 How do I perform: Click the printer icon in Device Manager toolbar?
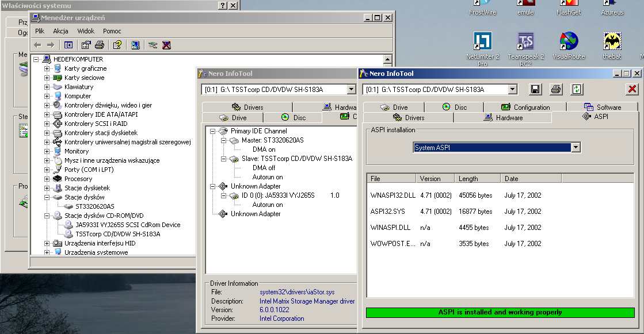click(100, 45)
